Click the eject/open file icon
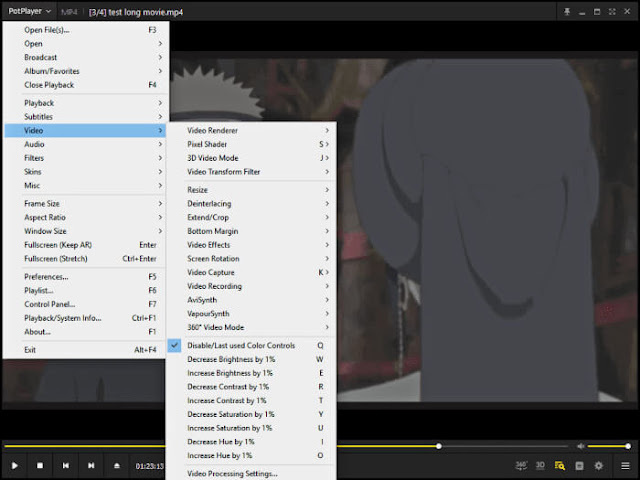640x480 pixels. click(x=117, y=465)
